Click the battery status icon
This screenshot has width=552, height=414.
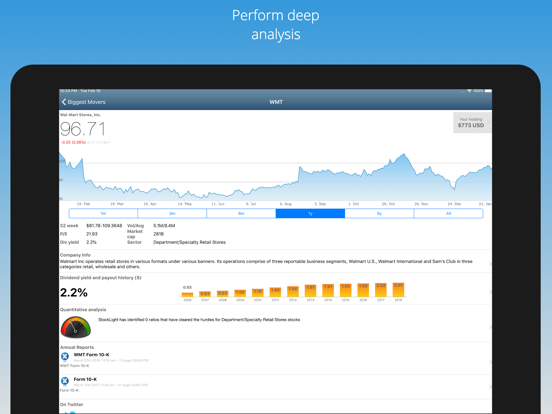click(488, 91)
